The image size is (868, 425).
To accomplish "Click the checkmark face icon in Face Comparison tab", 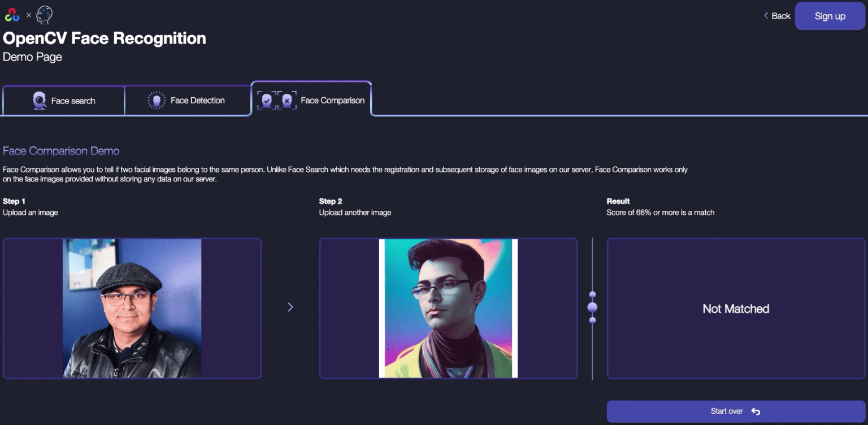I will click(267, 101).
